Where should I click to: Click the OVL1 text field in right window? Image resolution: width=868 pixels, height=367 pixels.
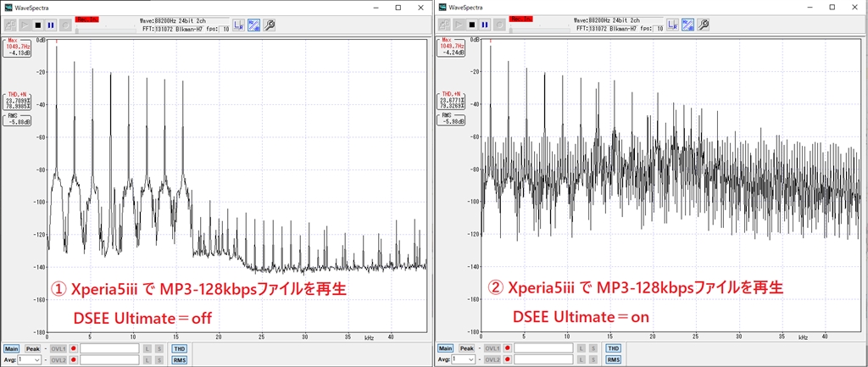[x=543, y=348]
